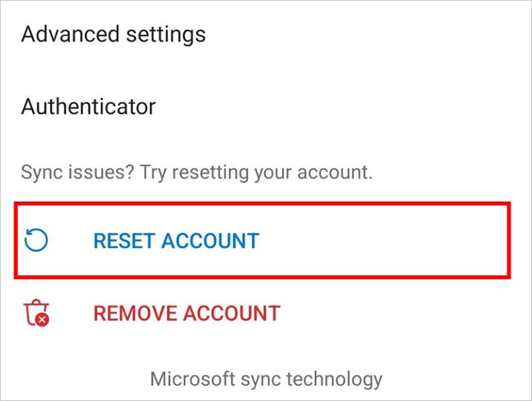Click the Microsoft sync technology footer text

coord(266,380)
